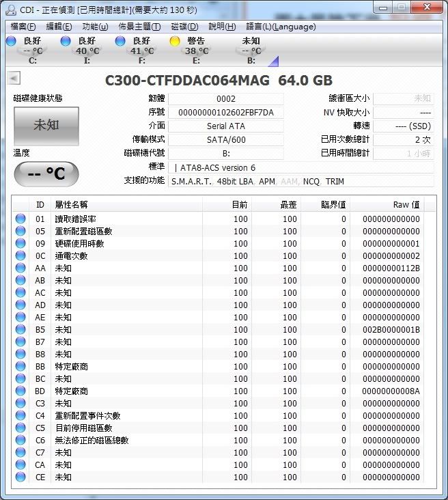This screenshot has width=448, height=500.
Task: Click the 目前 column header
Action: (x=227, y=205)
